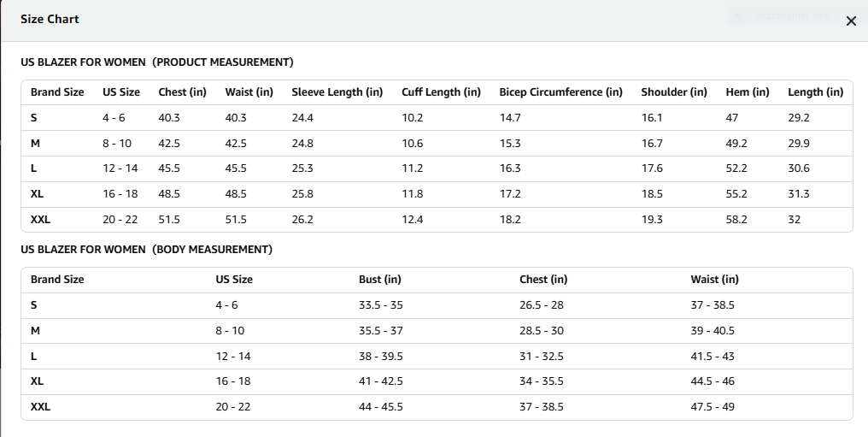Click the Bust (in) column header

point(379,279)
